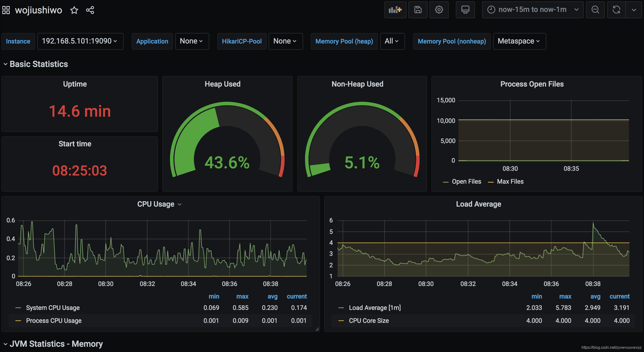The width and height of the screenshot is (644, 352).
Task: Click the Memory Pool (nonheap) label
Action: 452,41
